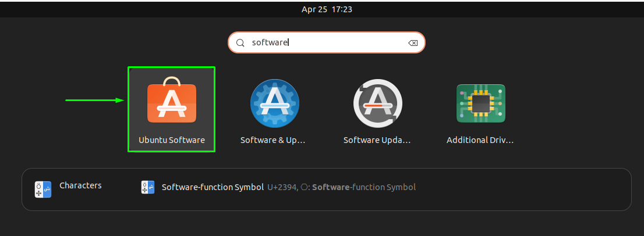Click the U+2394 code point text
The image size is (644, 236).
point(282,188)
